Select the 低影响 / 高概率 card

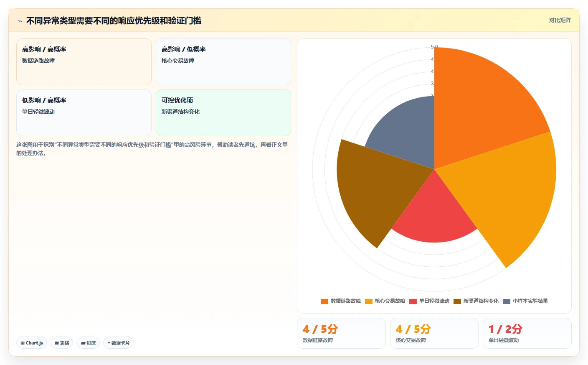click(84, 113)
